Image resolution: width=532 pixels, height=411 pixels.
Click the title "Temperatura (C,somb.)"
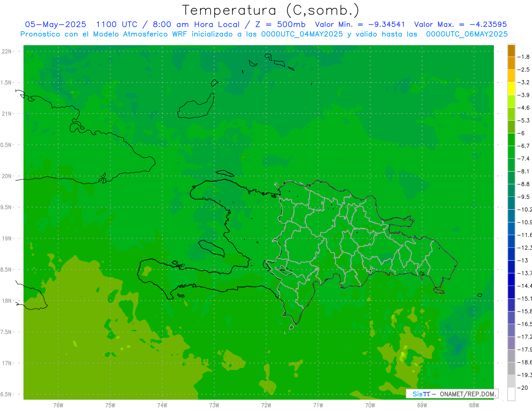271,10
